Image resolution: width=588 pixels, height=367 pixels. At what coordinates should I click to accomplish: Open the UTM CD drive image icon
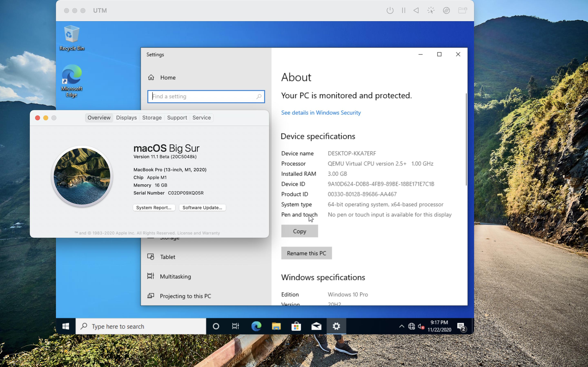[446, 10]
